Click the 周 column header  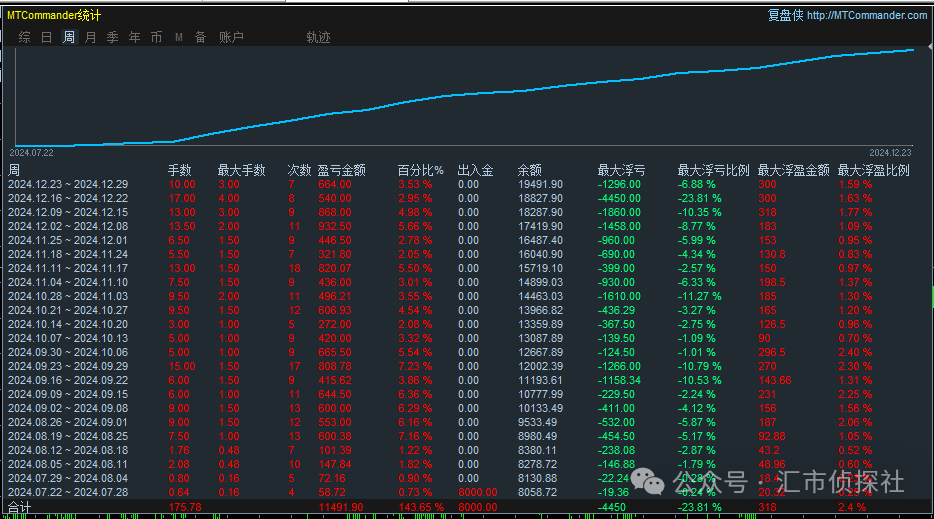(14, 170)
